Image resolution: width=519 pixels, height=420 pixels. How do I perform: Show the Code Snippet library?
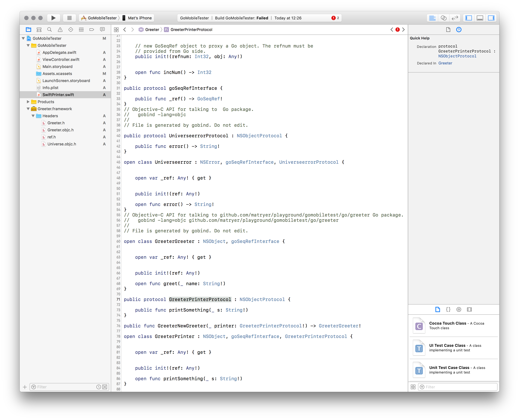[448, 309]
